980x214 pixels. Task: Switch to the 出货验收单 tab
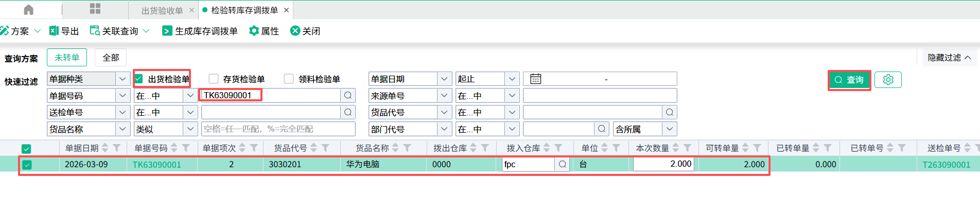coord(162,10)
